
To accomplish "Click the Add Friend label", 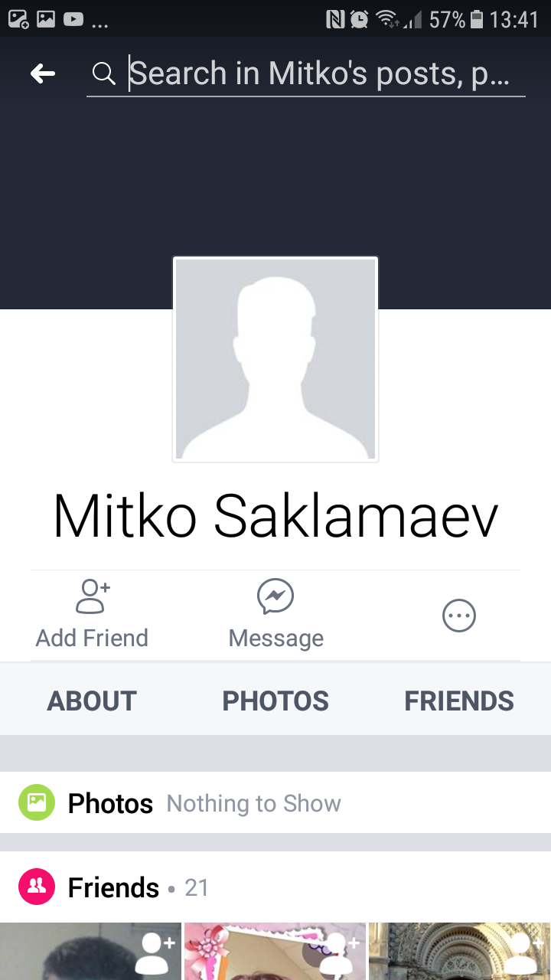I will (92, 638).
